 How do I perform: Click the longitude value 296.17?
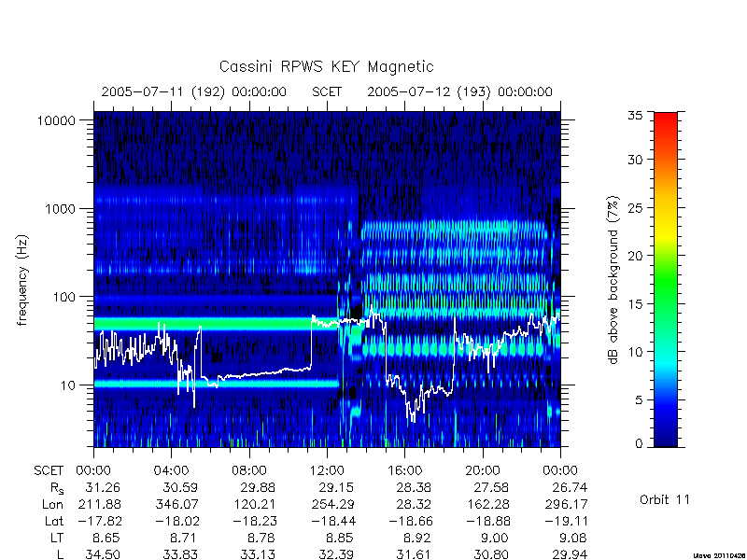(x=566, y=504)
